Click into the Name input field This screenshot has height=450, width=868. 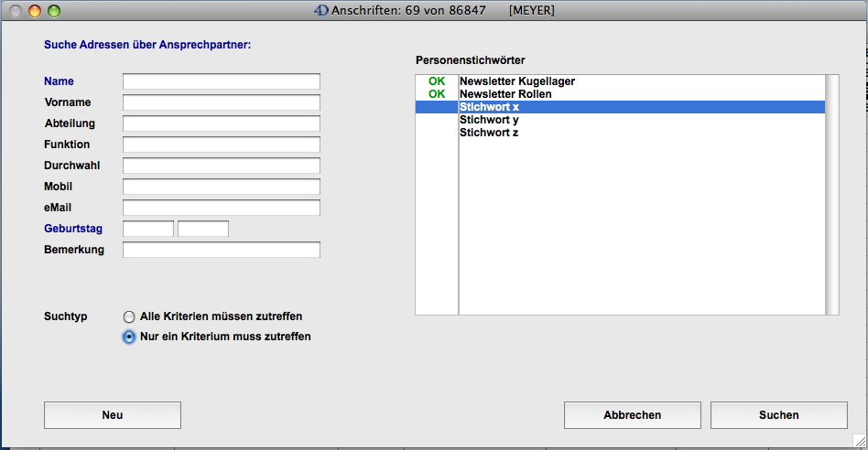pyautogui.click(x=222, y=81)
